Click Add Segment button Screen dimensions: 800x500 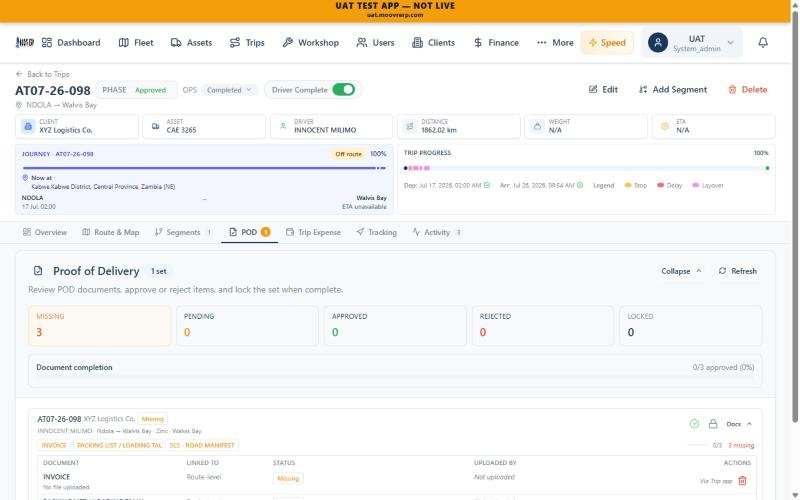coord(672,90)
